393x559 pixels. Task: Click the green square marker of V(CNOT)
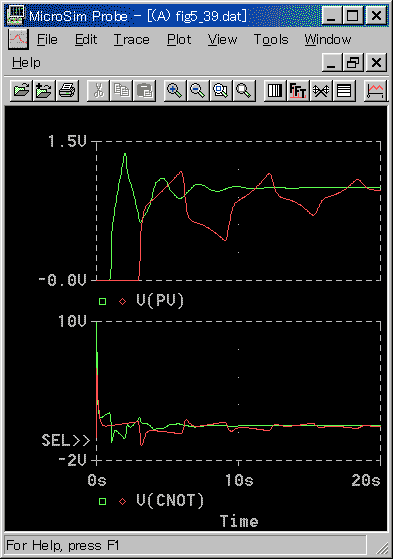pyautogui.click(x=102, y=501)
